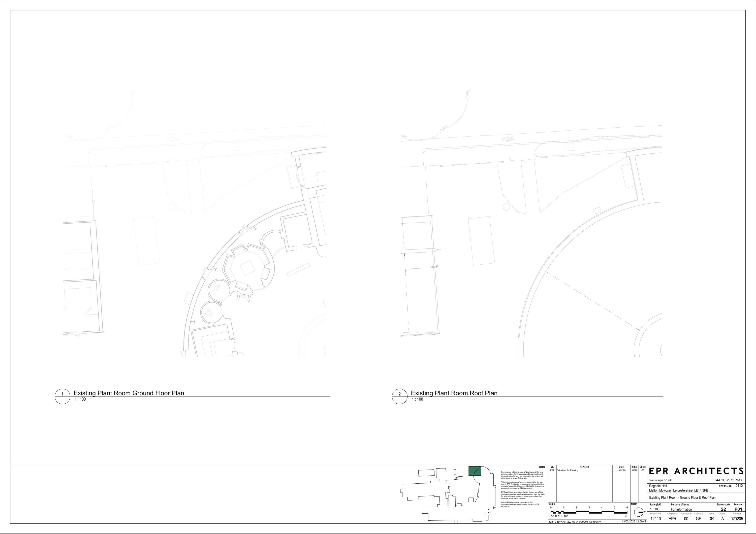Click the upper small circular room in ground plan

(219, 290)
